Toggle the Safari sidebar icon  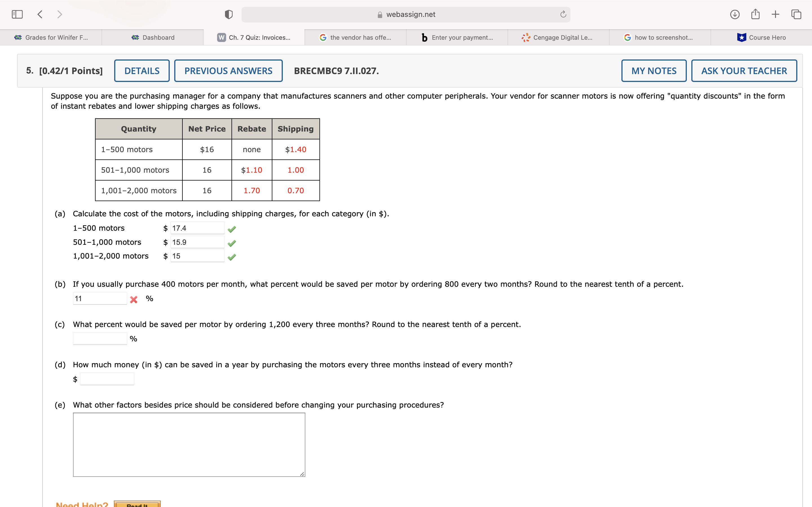pyautogui.click(x=17, y=14)
